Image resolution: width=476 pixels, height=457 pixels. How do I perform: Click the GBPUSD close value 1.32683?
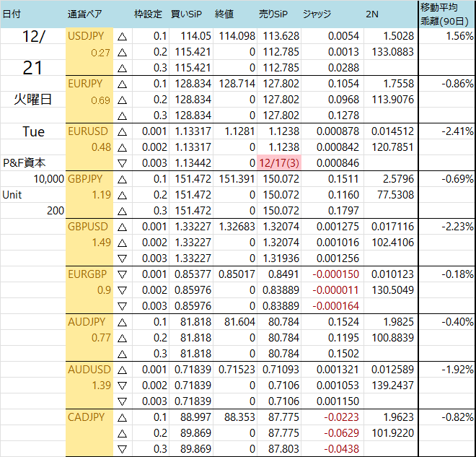pos(237,227)
